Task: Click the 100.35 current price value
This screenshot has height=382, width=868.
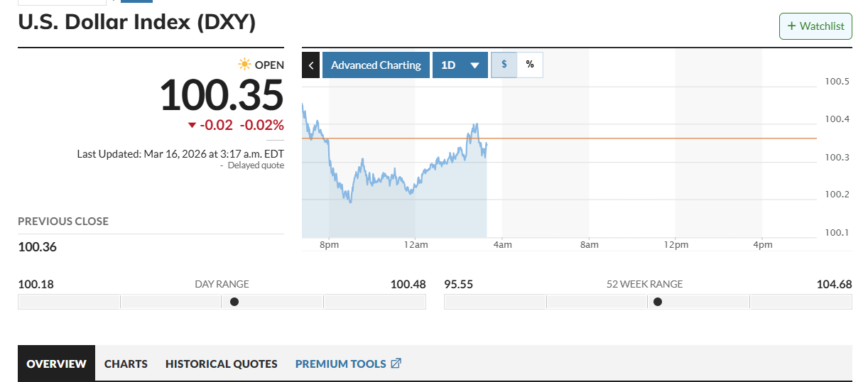Action: (x=221, y=96)
